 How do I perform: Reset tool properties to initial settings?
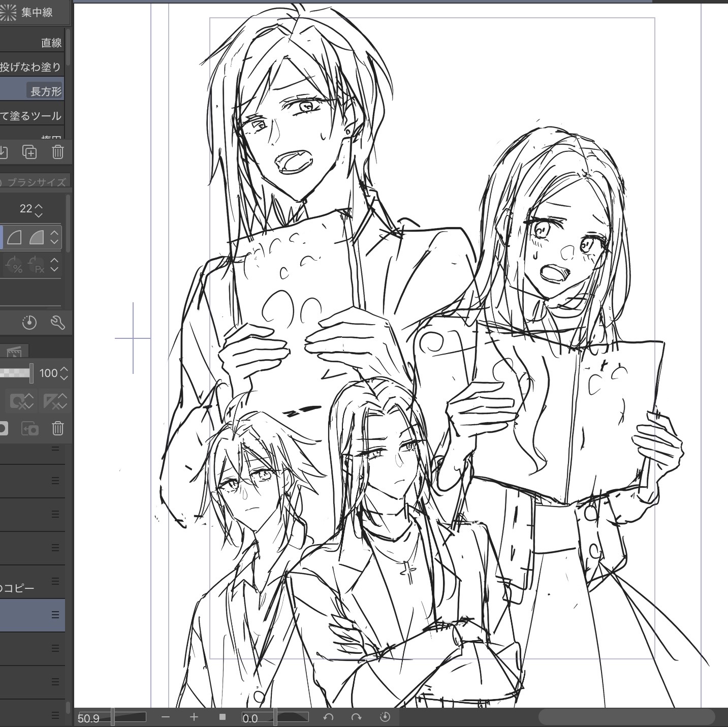pos(29,323)
